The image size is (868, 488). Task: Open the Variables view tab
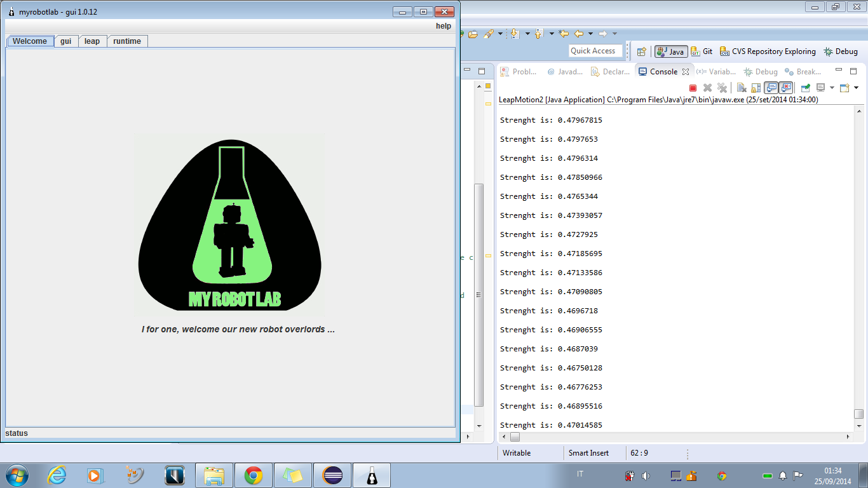[x=716, y=72]
